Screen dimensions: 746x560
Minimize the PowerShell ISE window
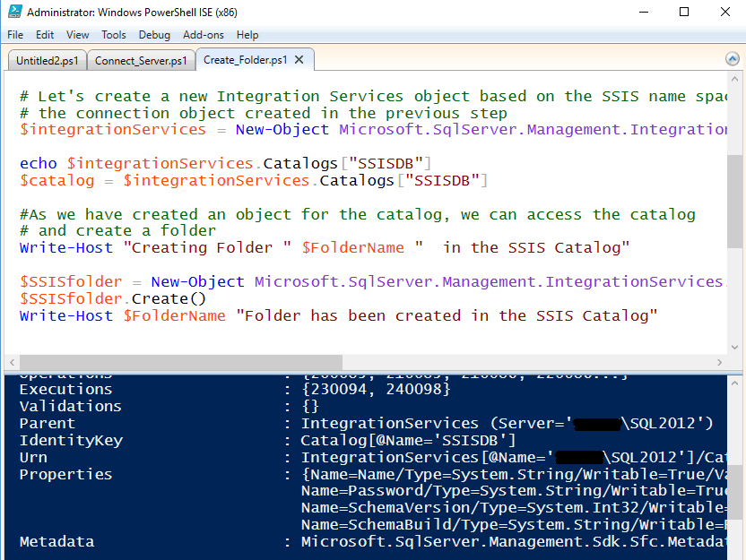644,12
